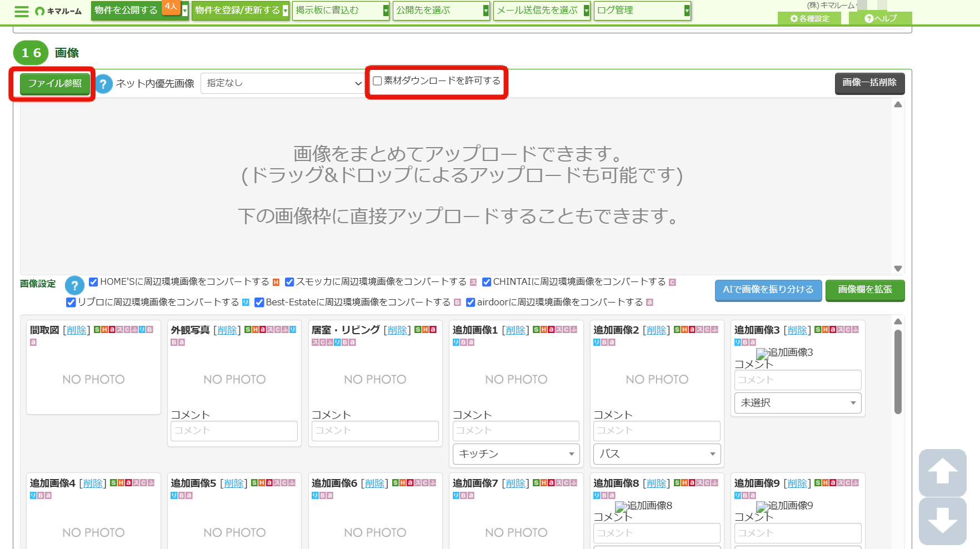Screen dimensions: 980x549
Task: Click comment field under 外観写真
Action: pyautogui.click(x=234, y=431)
